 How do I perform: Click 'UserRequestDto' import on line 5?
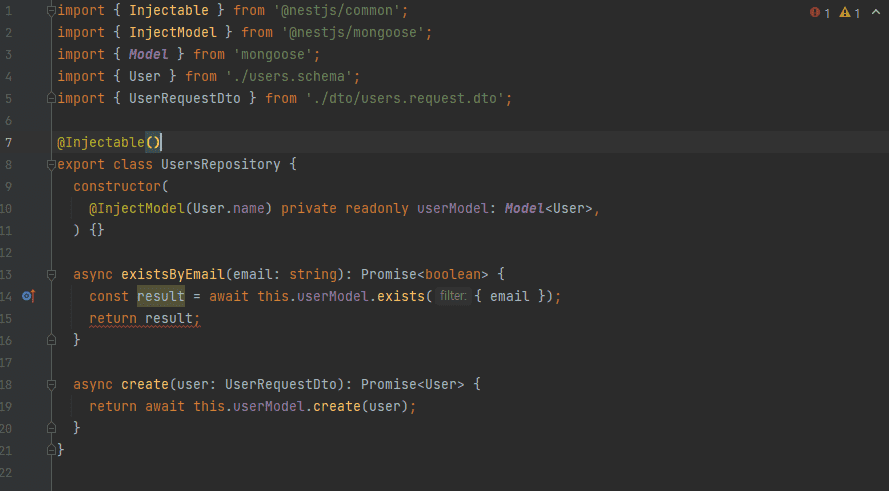[x=185, y=99]
